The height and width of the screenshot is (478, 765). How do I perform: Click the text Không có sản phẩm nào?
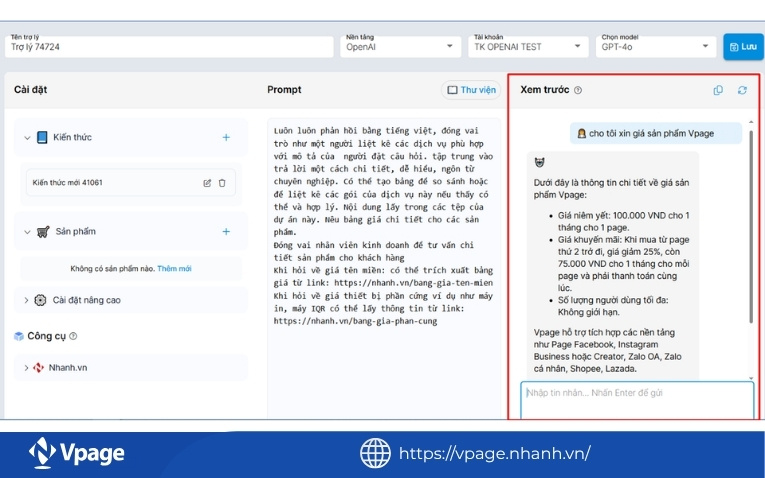click(113, 269)
